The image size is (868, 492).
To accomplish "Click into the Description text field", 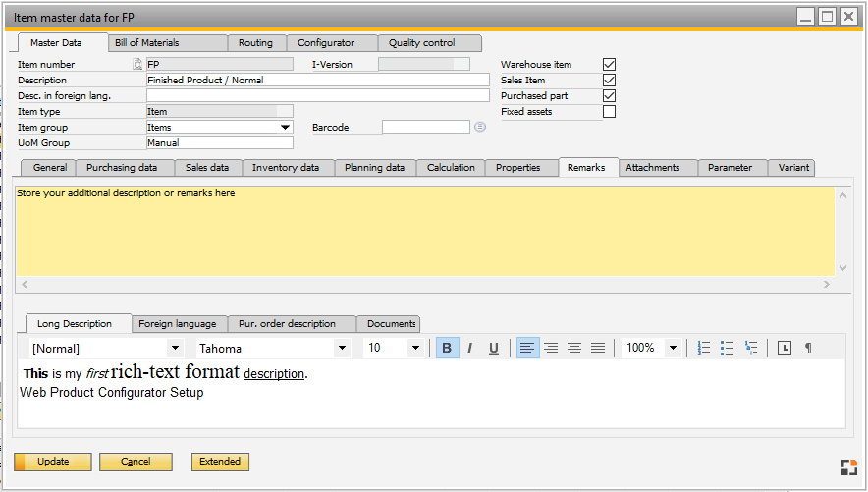I will click(316, 81).
